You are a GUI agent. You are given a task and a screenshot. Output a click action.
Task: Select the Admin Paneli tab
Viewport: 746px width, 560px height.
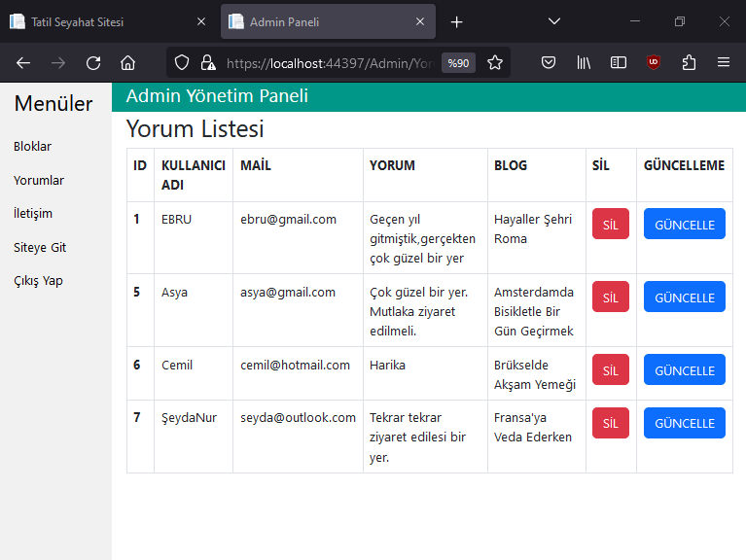(328, 21)
